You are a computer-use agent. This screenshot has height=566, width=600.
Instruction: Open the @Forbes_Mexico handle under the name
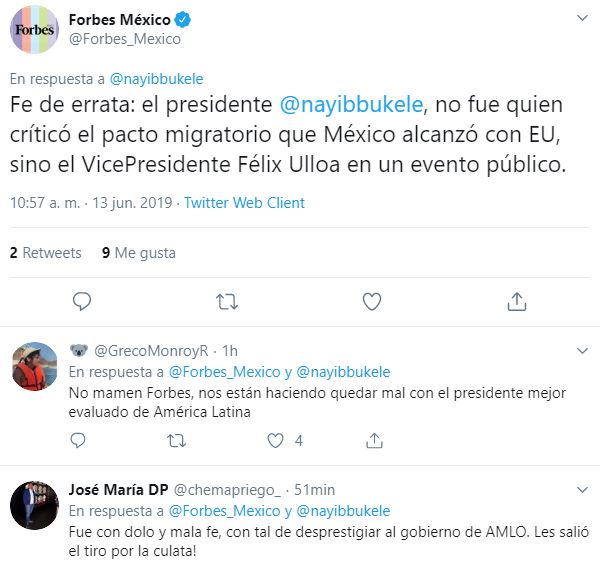(124, 39)
